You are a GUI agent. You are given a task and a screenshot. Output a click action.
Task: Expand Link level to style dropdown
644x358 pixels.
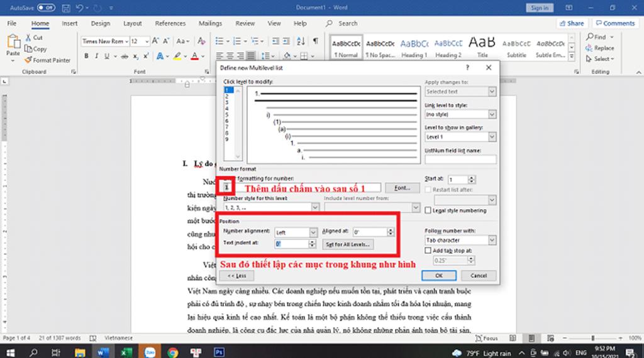coord(492,114)
